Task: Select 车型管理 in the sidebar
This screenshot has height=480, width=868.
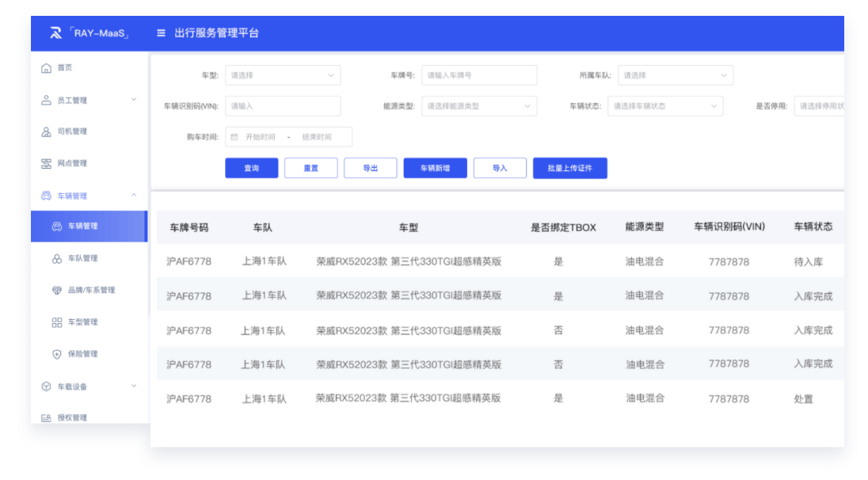Action: (x=82, y=322)
